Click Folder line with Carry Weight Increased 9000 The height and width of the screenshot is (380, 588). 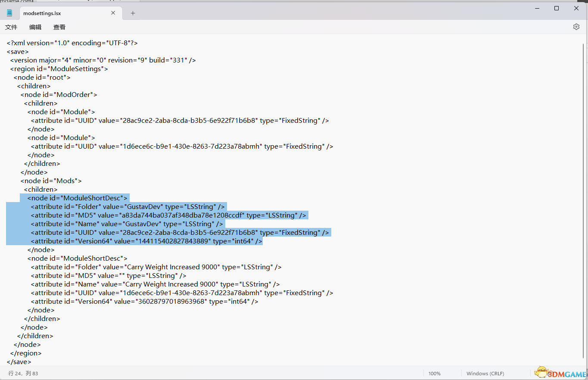pos(156,267)
